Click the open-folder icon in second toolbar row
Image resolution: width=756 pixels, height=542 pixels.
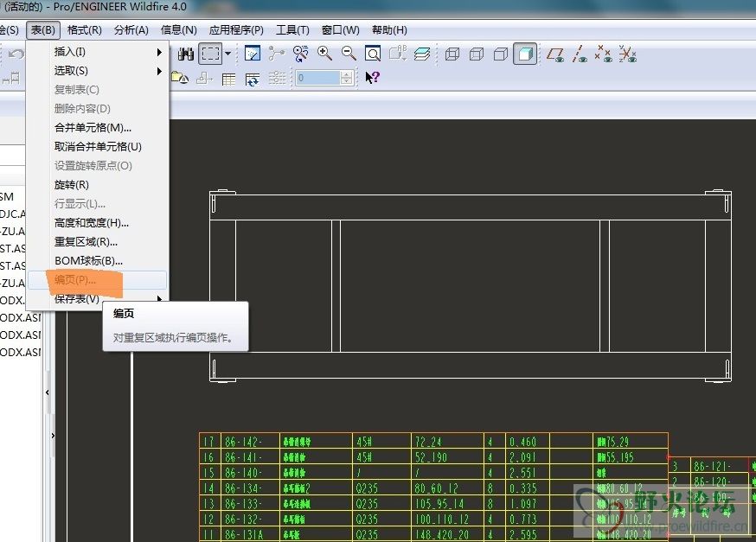pyautogui.click(x=180, y=78)
